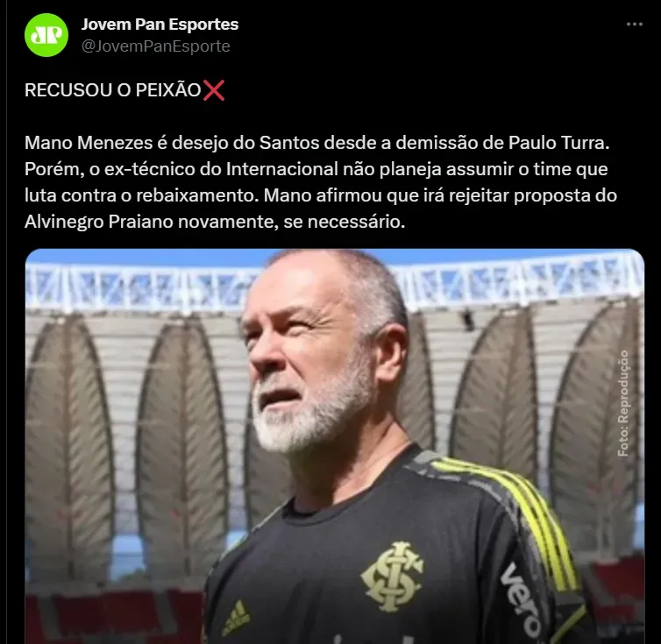This screenshot has width=661, height=644.
Task: Click the red X emoji after PEIXÃO
Action: (x=214, y=90)
